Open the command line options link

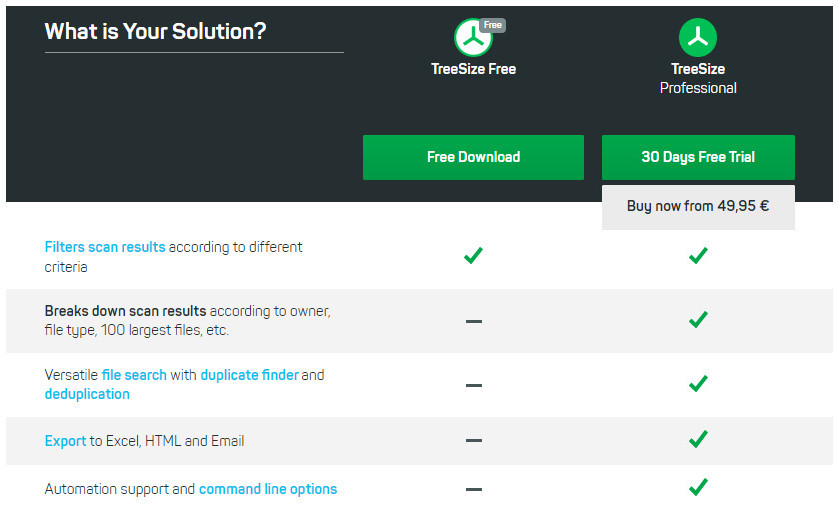coord(268,489)
